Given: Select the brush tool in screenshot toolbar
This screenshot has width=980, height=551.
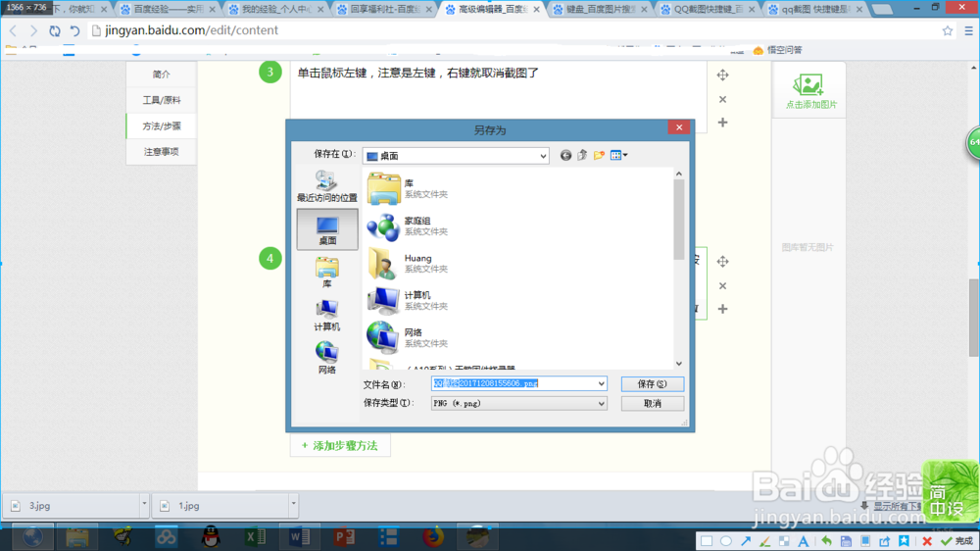Looking at the screenshot, I should (x=765, y=541).
